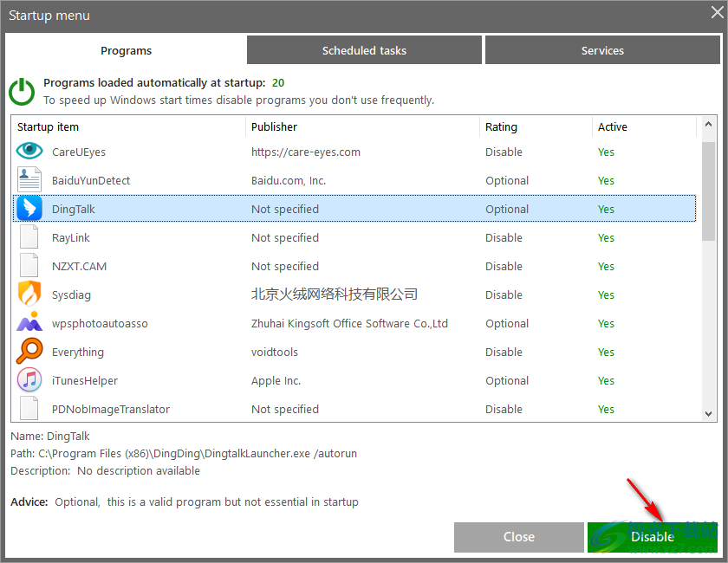Image resolution: width=728 pixels, height=563 pixels.
Task: Click publisher Baidu.com, Inc.
Action: click(x=289, y=180)
